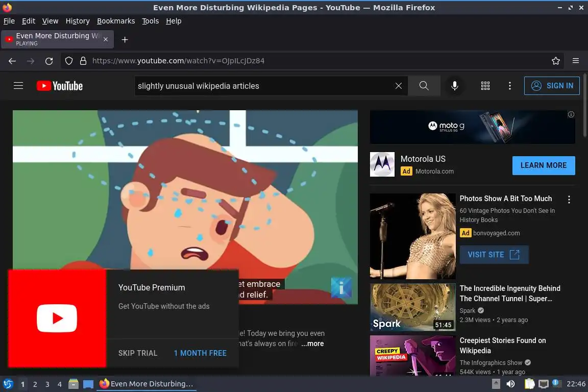Click the taskbar clock 22:46

pos(576,384)
